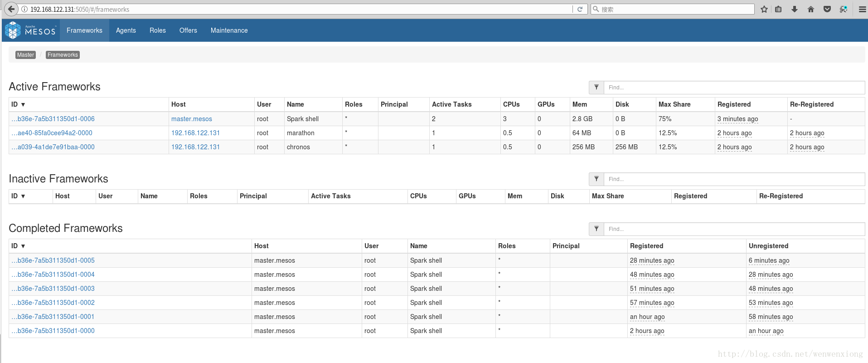
Task: Open the downloads arrow icon
Action: 795,9
